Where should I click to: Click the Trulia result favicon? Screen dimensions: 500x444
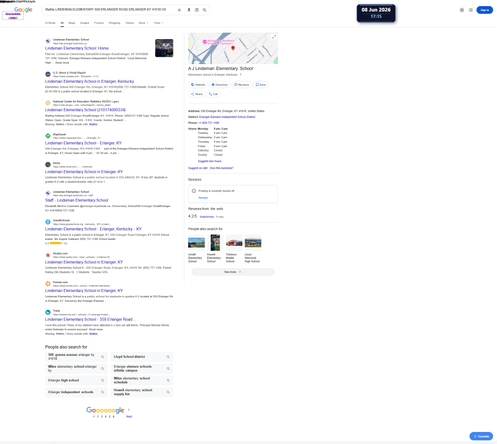[x=48, y=312]
